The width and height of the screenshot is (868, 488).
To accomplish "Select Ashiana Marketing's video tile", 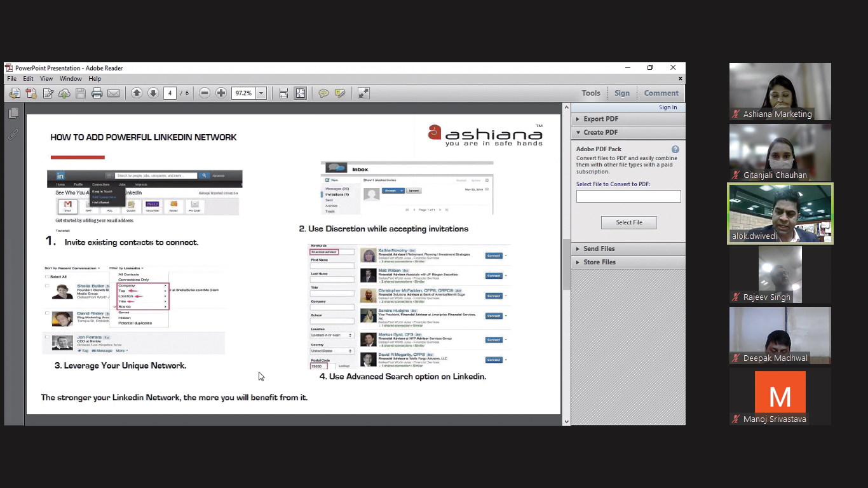I will coord(780,91).
